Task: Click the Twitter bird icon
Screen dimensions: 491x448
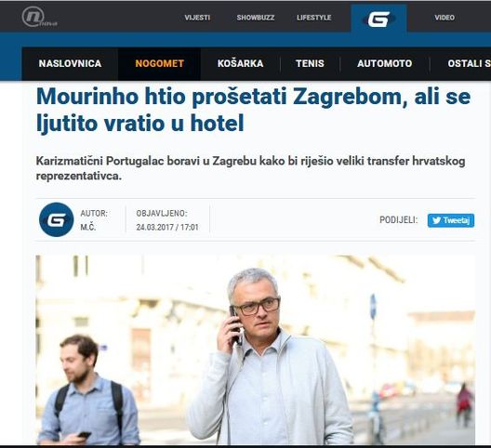Action: tap(436, 220)
